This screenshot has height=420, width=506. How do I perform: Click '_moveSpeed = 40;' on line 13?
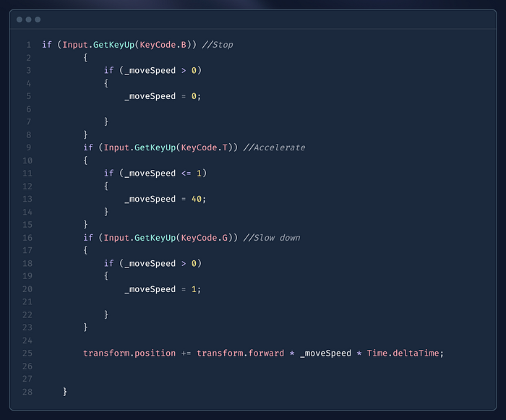166,200
